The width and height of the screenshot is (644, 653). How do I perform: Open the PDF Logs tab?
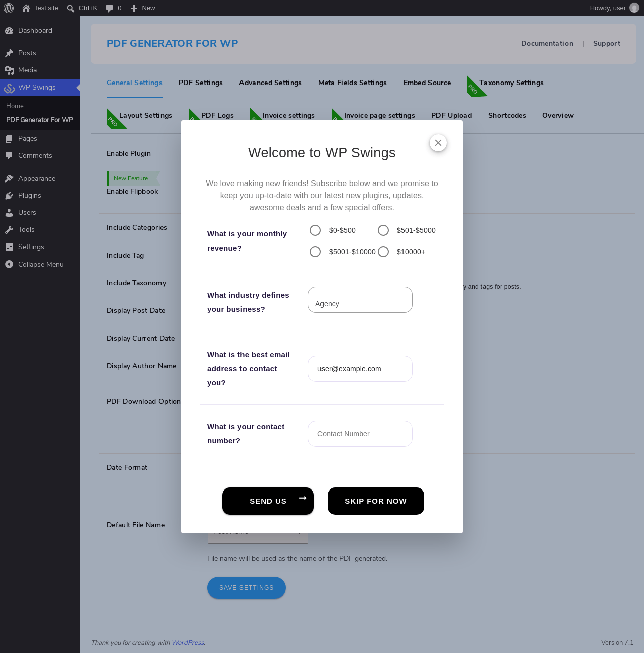pos(217,116)
